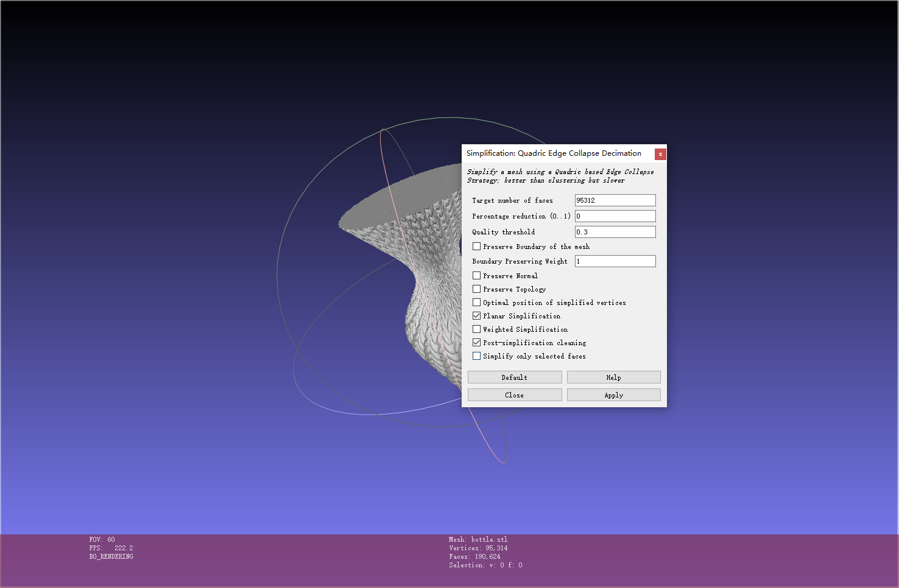The image size is (899, 588).
Task: Click the "Mesh: bottle.stl" status text
Action: 478,539
